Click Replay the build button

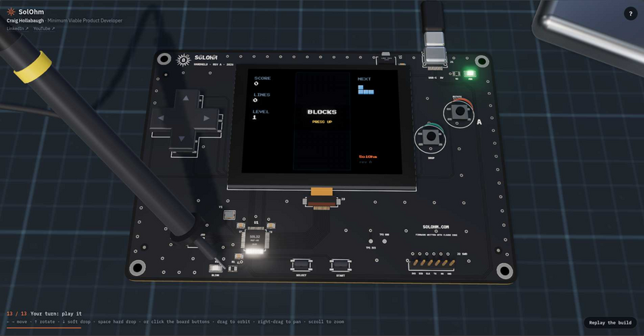[x=610, y=322]
